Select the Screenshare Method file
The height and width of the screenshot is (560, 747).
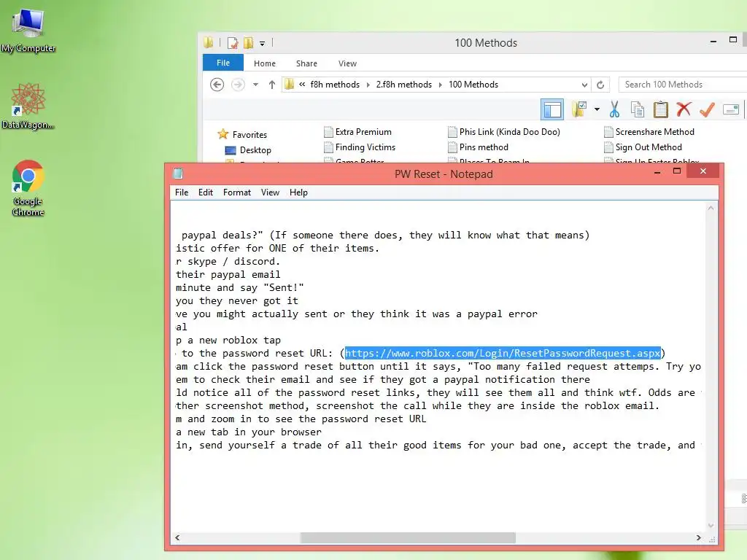pyautogui.click(x=649, y=132)
